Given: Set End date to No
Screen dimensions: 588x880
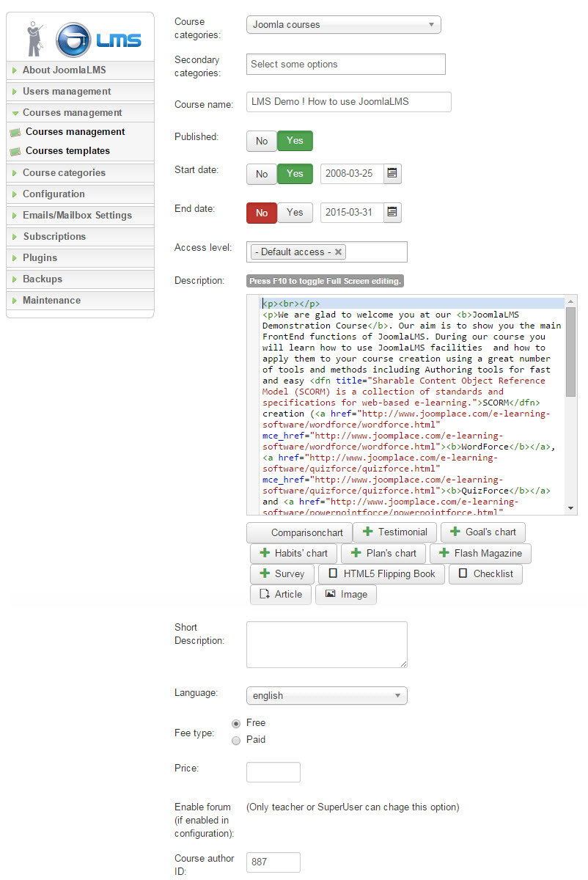Looking at the screenshot, I should (262, 213).
